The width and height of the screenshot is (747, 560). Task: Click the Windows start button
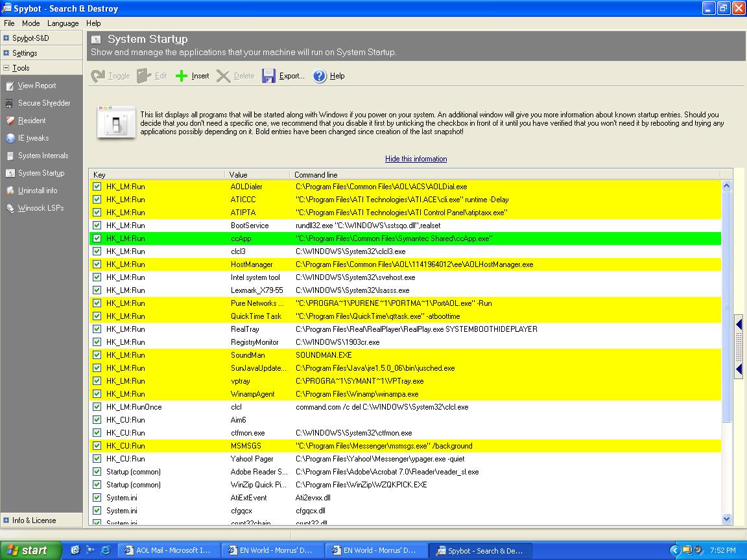pyautogui.click(x=31, y=550)
